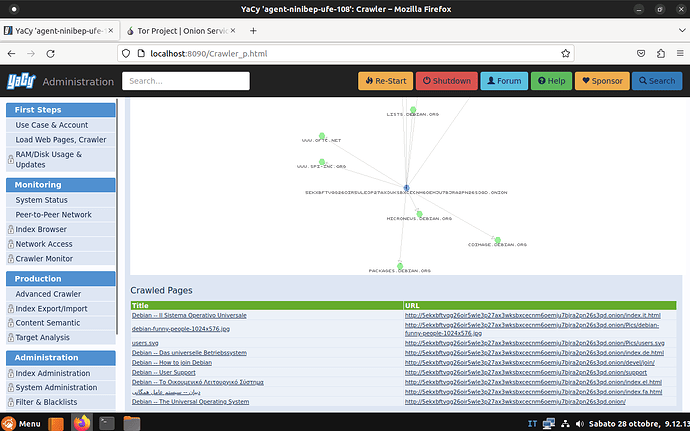
Task: Click the packages.debian.org graph node
Action: pyautogui.click(x=400, y=266)
